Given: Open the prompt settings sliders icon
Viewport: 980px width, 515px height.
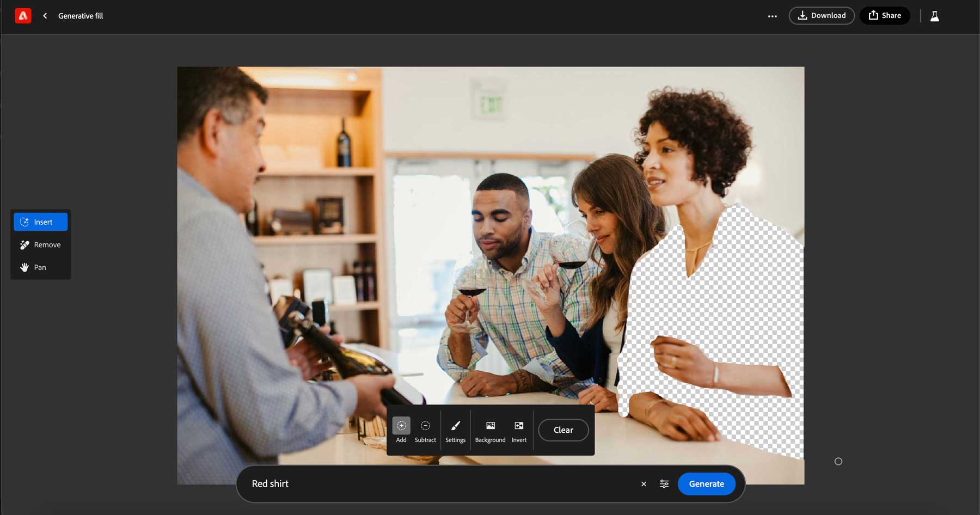Looking at the screenshot, I should tap(664, 484).
